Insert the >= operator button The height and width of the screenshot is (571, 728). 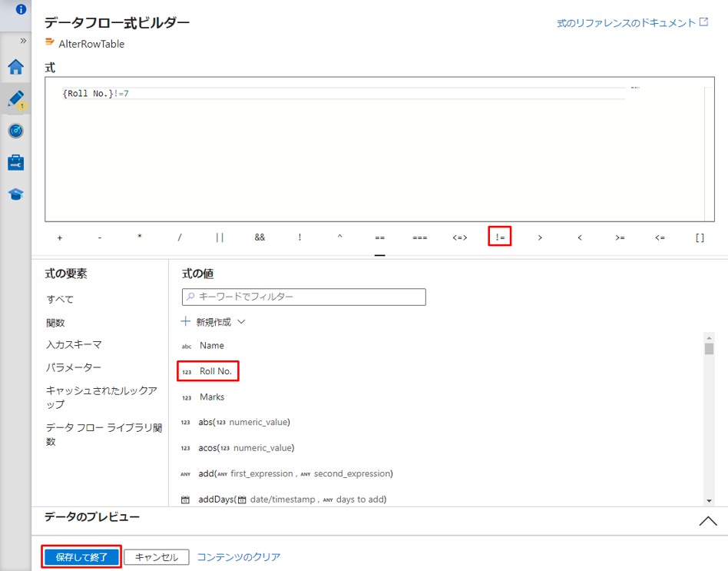pos(620,237)
